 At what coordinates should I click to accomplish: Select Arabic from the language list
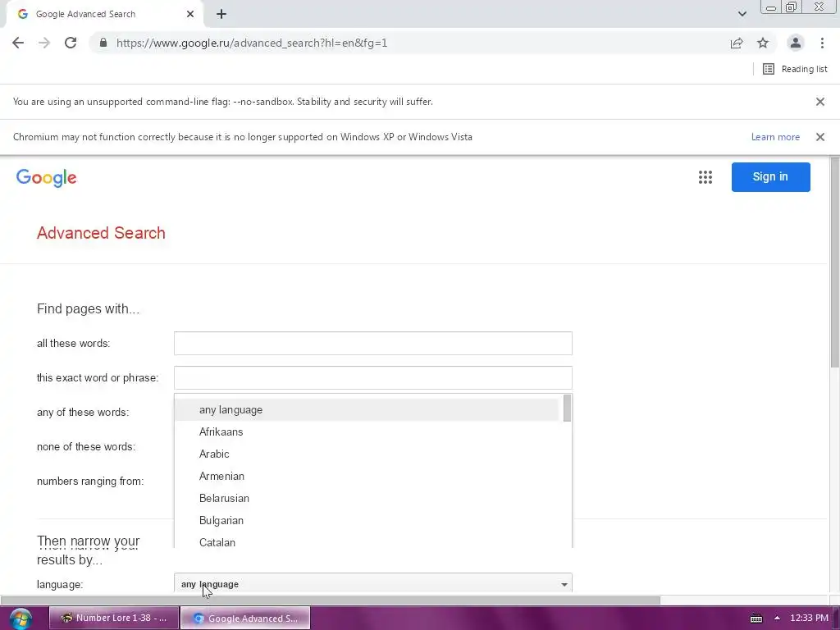367,454
